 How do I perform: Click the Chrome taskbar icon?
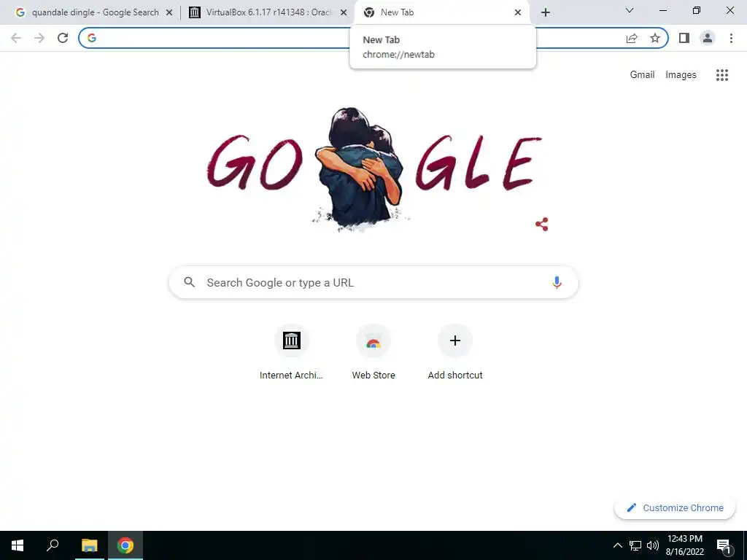tap(125, 545)
